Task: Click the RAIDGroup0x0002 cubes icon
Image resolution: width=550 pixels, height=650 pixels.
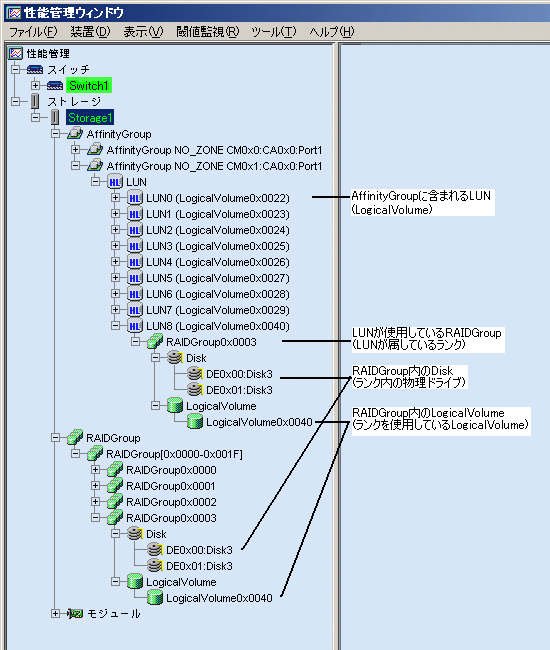Action: (x=115, y=502)
